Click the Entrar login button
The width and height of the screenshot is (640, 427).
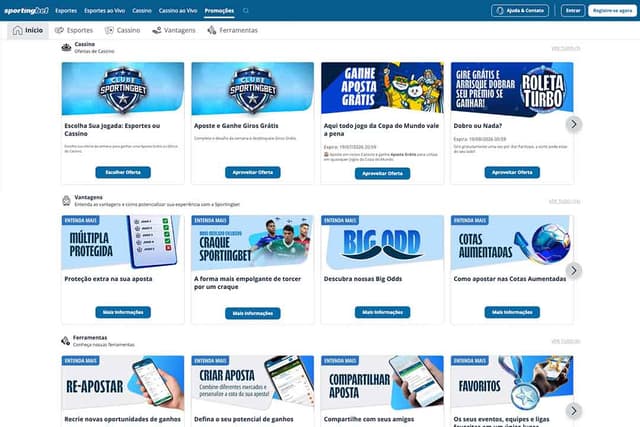tap(573, 11)
